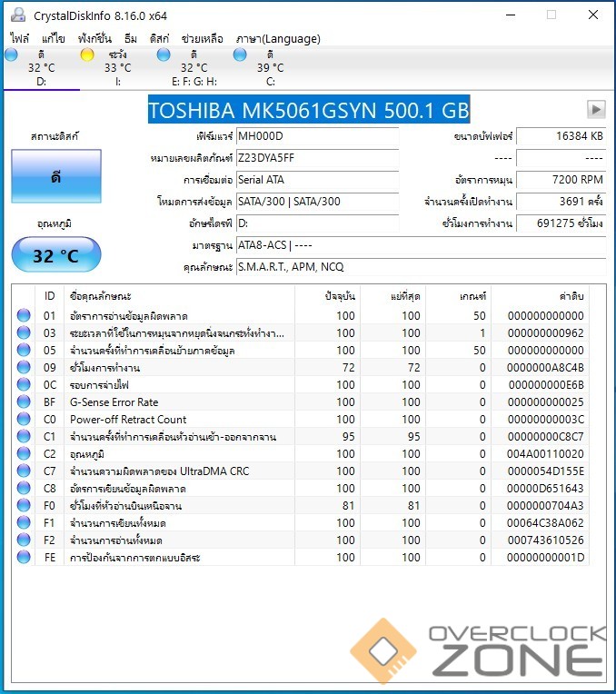
Task: Open the ธีม (Theme) menu
Action: pos(130,38)
